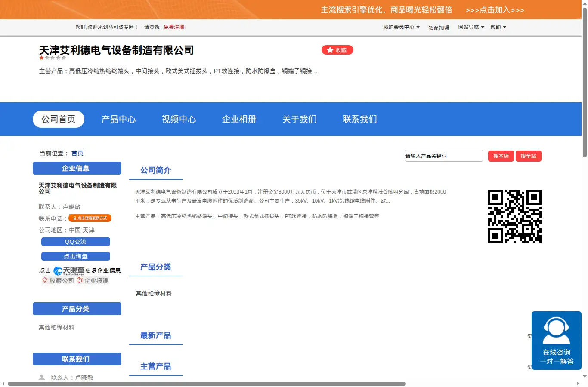The width and height of the screenshot is (588, 387).
Task: Click the 搜本店 search button
Action: (501, 156)
